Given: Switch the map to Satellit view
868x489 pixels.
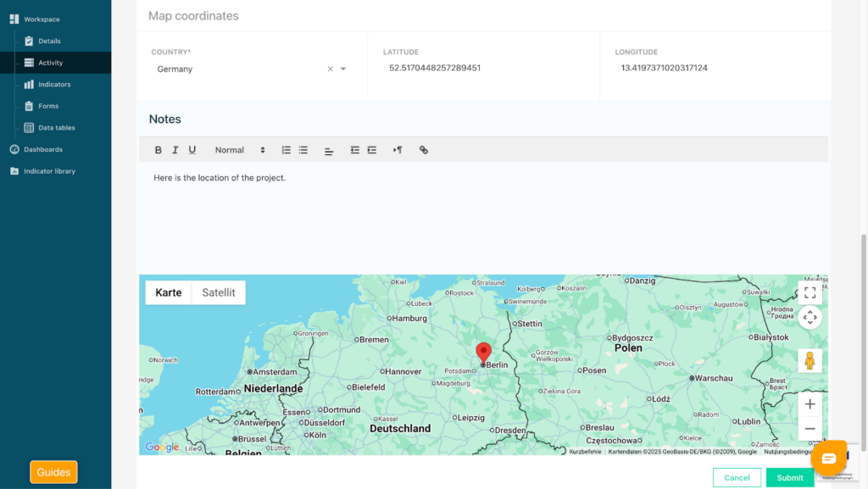Looking at the screenshot, I should pos(219,292).
